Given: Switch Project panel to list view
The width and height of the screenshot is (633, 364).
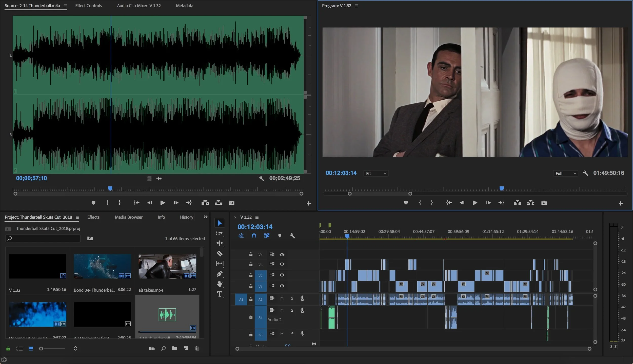Looking at the screenshot, I should coord(19,349).
